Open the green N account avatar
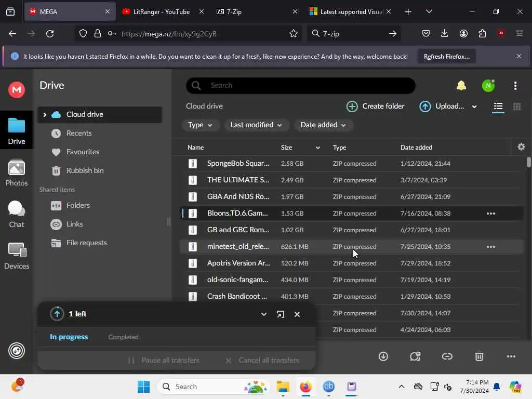 pyautogui.click(x=488, y=86)
